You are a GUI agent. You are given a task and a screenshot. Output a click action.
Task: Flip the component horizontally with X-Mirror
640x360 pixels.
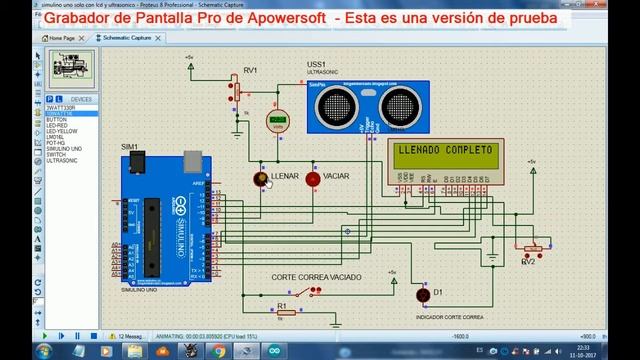coord(38,313)
